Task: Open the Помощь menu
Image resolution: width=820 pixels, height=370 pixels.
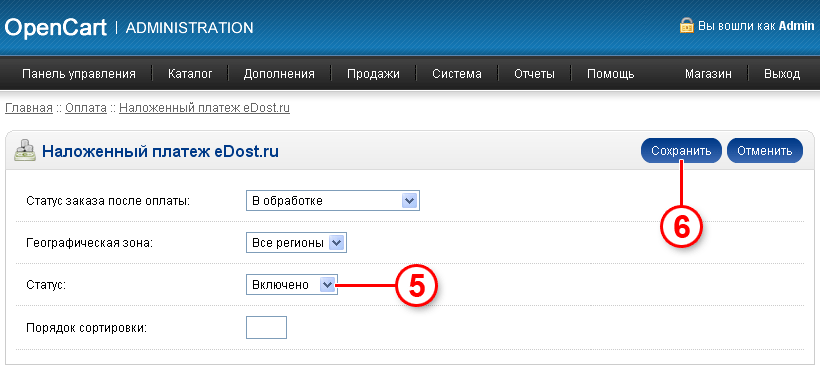Action: pyautogui.click(x=611, y=74)
